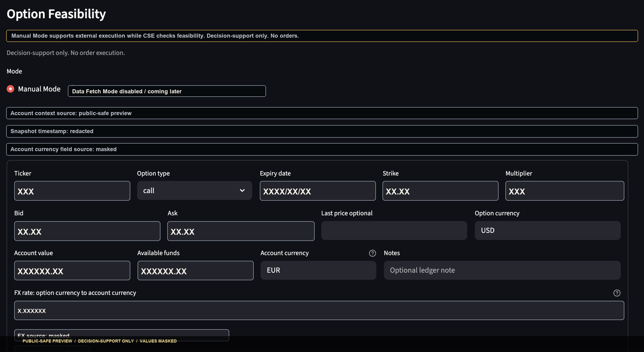Click the Manual Mode supports external execution notice
644x352 pixels.
(x=322, y=36)
